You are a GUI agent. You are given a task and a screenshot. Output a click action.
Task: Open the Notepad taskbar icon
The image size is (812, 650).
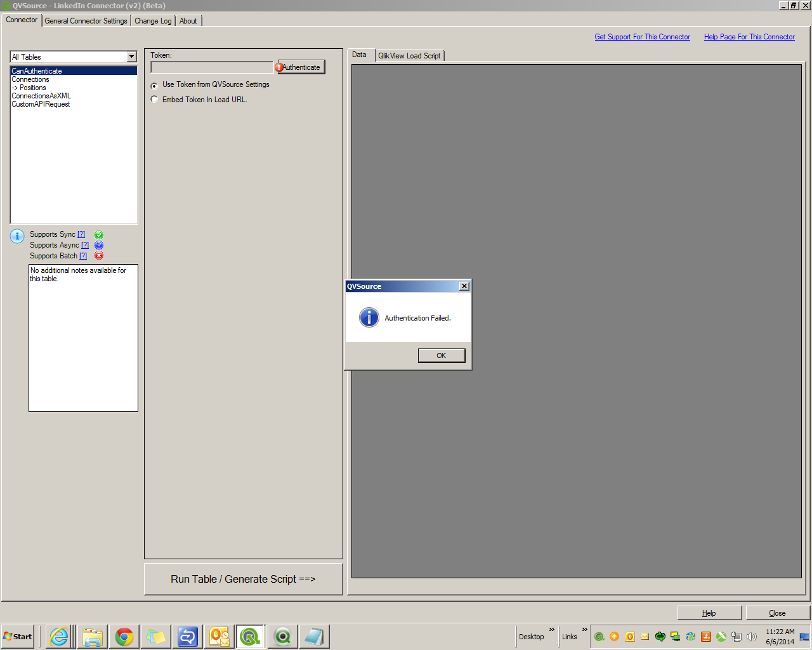[315, 637]
